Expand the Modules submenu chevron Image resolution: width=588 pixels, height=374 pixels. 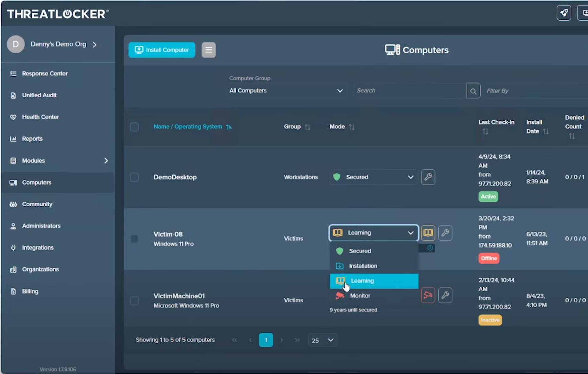(106, 161)
